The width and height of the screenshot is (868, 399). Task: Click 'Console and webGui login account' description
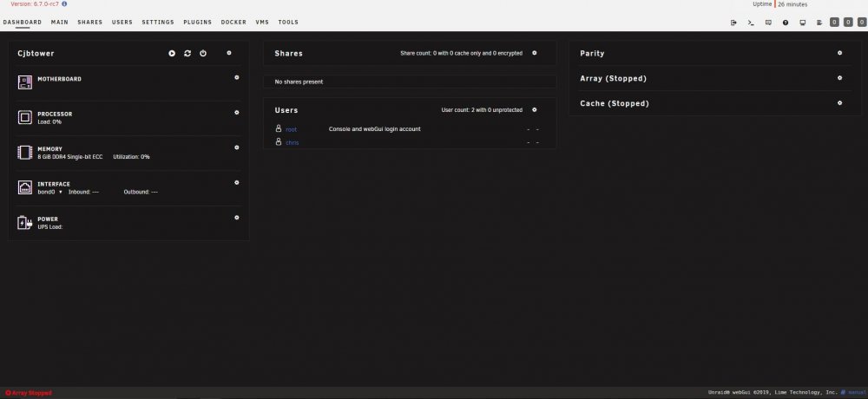coord(375,129)
